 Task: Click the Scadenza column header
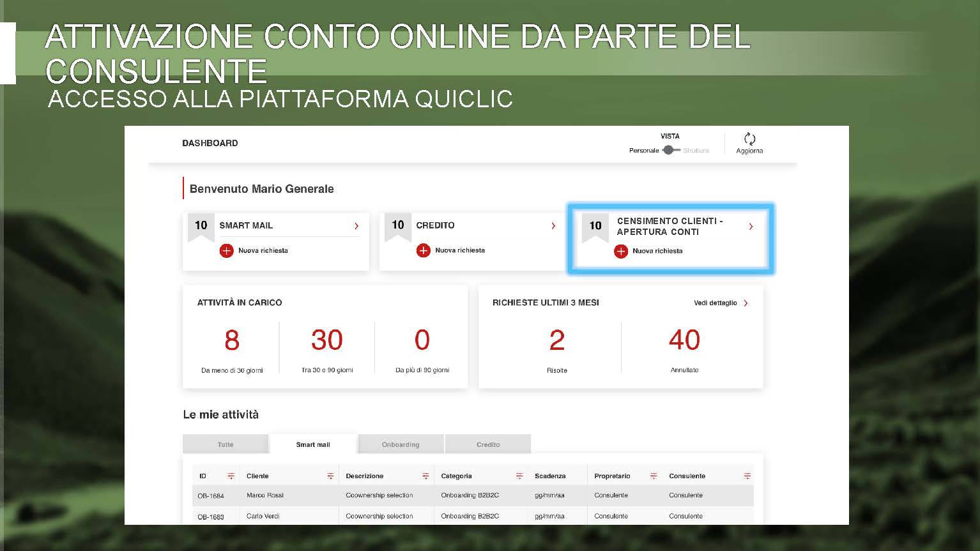pyautogui.click(x=550, y=476)
